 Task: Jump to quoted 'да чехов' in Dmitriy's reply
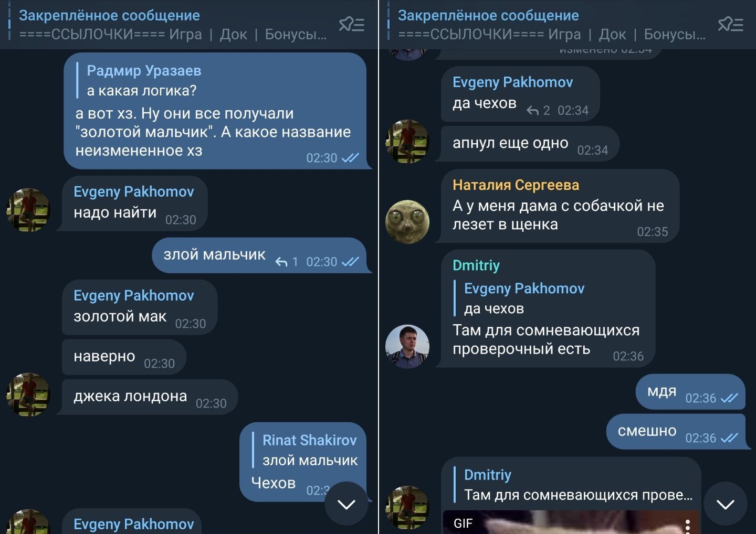coord(519,298)
